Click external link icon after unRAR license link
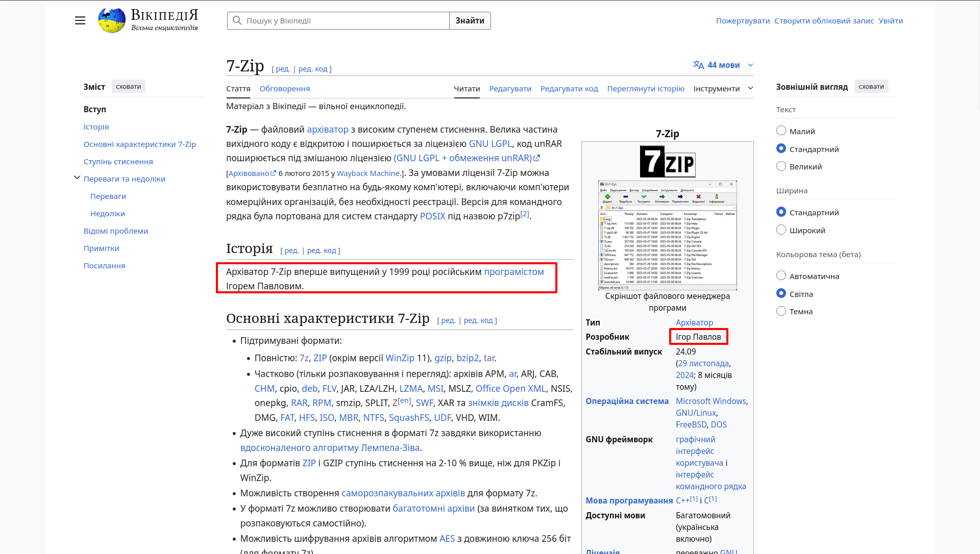Image resolution: width=980 pixels, height=554 pixels. [537, 158]
